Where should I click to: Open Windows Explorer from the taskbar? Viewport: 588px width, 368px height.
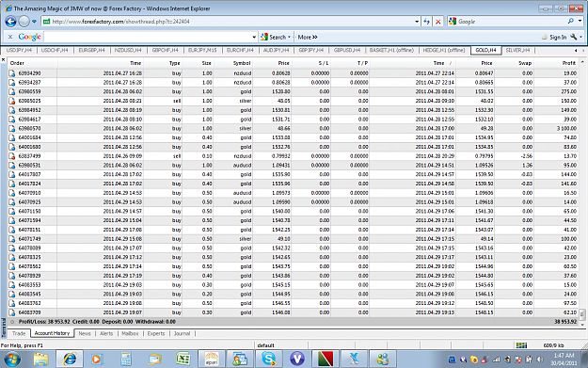click(x=40, y=359)
